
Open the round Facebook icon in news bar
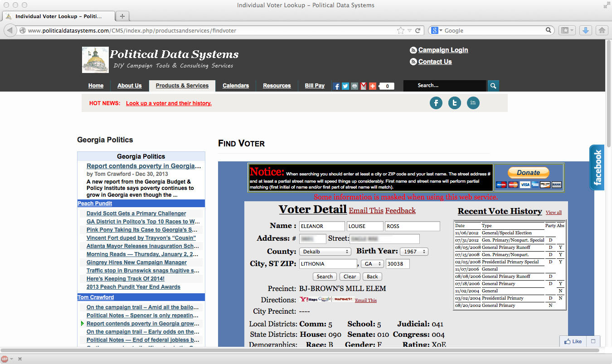click(436, 103)
